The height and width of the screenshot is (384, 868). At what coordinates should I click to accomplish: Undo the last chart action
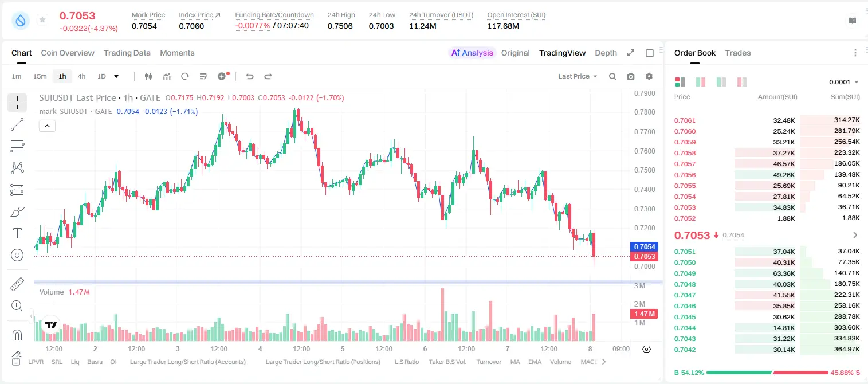click(x=249, y=76)
